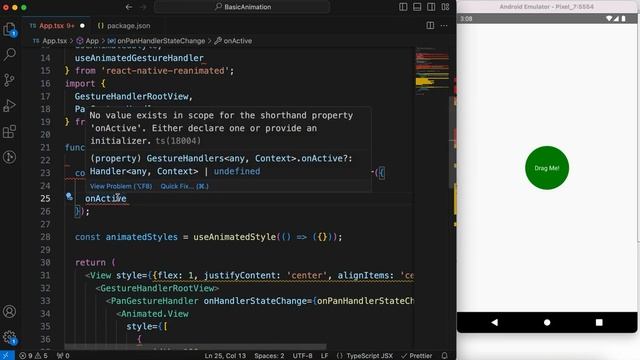Click the PanGestureHandler tag on line 33
This screenshot has height=360, width=640.
coord(154,301)
